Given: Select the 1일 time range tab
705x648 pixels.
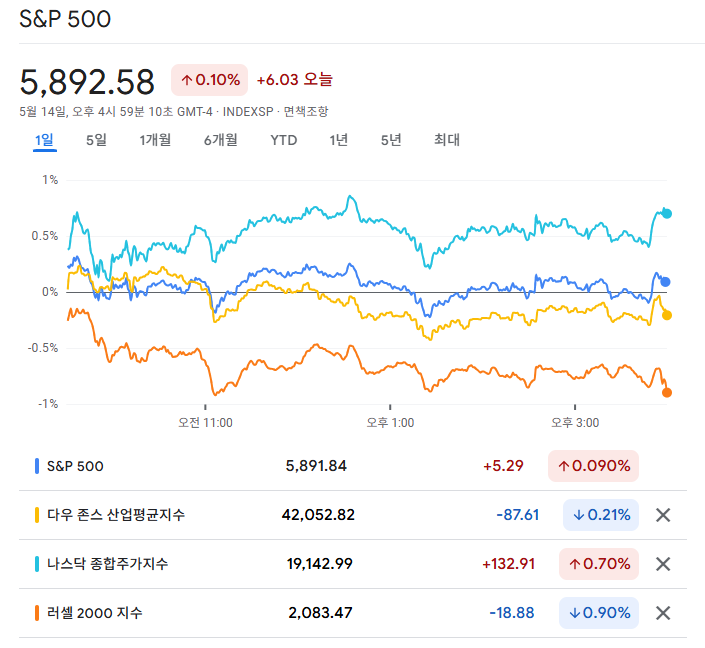Looking at the screenshot, I should coord(45,140).
